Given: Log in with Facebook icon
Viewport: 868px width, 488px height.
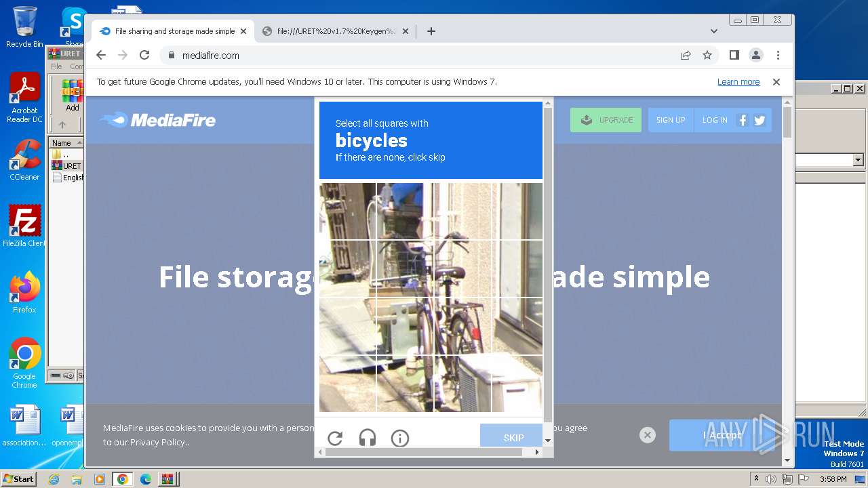Looking at the screenshot, I should click(x=743, y=120).
